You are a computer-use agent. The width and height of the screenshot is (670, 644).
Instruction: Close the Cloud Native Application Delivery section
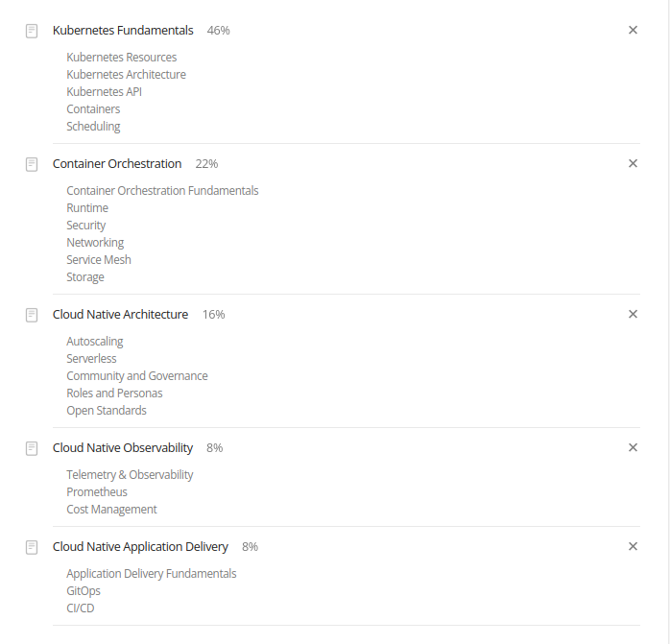pos(633,546)
